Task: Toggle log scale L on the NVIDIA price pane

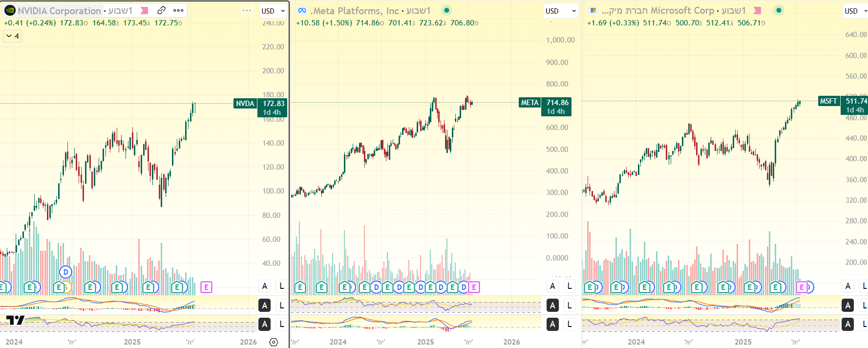Action: 282,286
